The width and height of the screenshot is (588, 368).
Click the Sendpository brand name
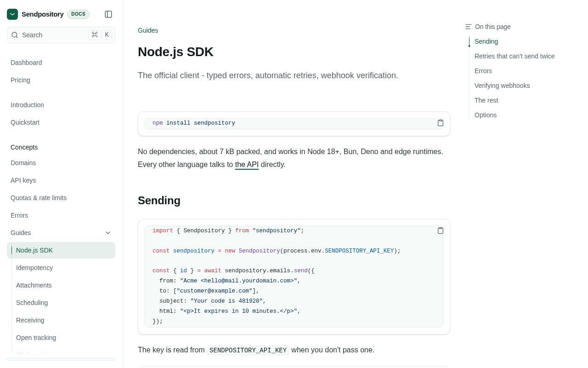click(43, 14)
